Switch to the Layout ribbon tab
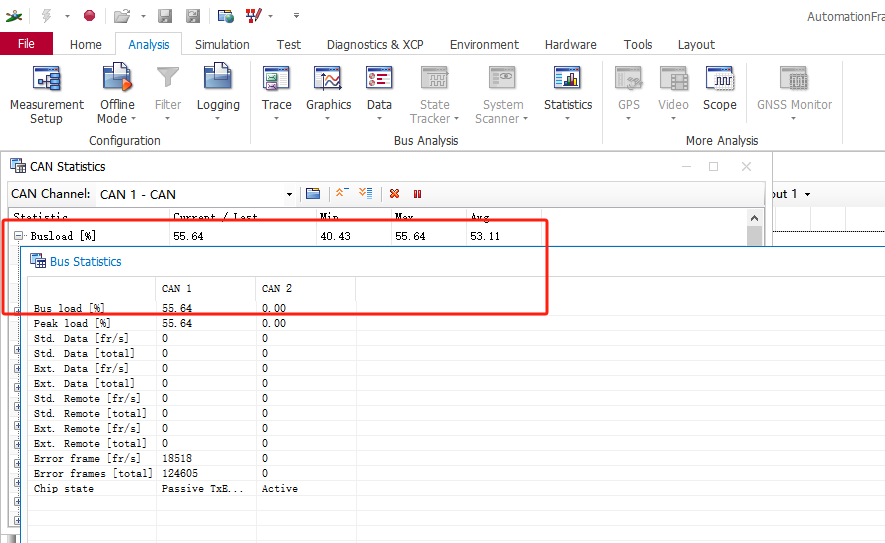 coord(696,44)
